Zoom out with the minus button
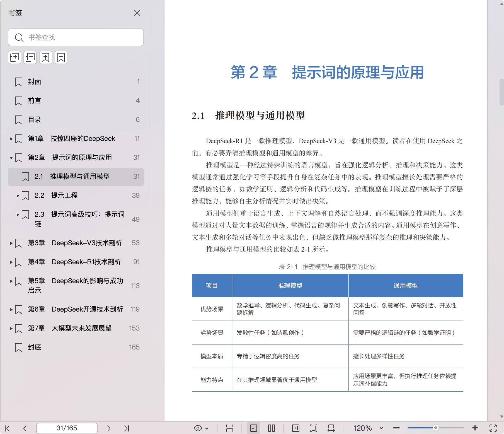 396,428
